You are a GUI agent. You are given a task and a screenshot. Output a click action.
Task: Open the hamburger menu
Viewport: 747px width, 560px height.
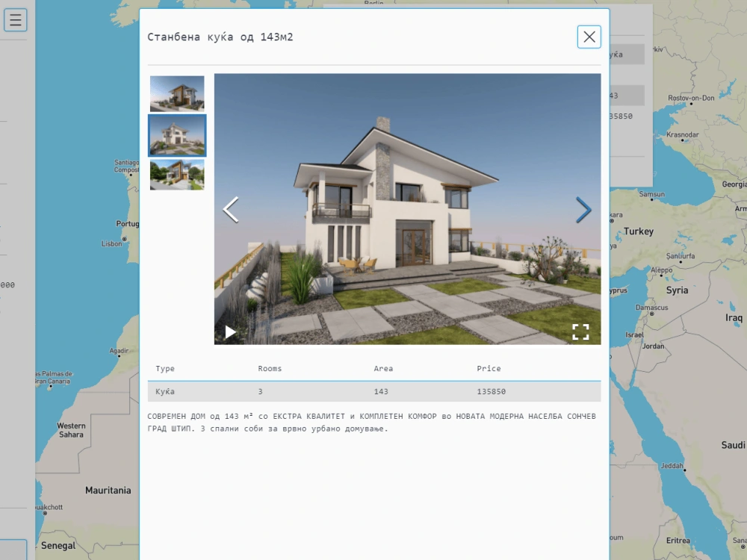coord(15,20)
